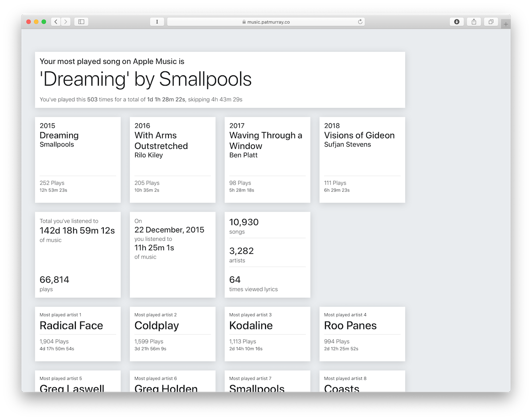Click the padlock icon beside music.patmurray.co
Screen dimensions: 532x420
coord(244,21)
